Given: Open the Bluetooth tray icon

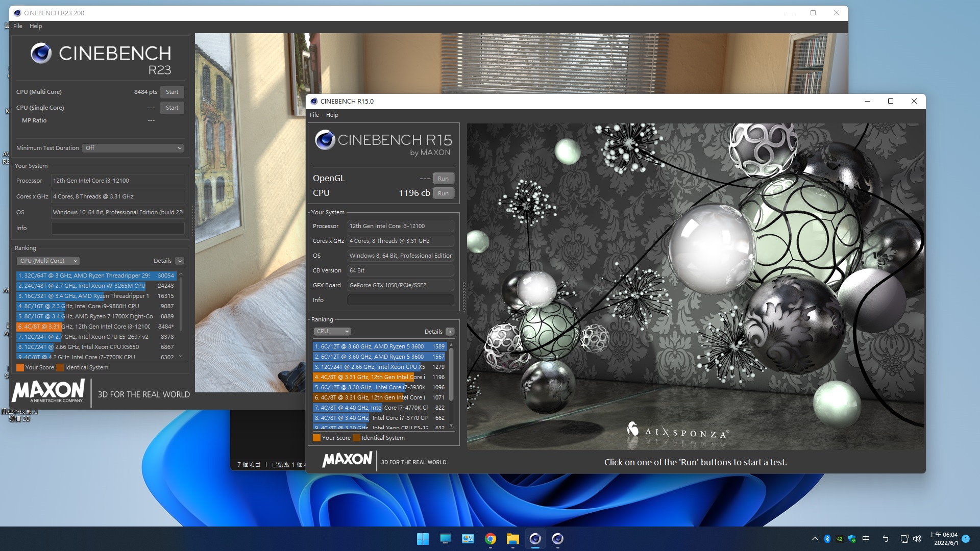Looking at the screenshot, I should 827,539.
